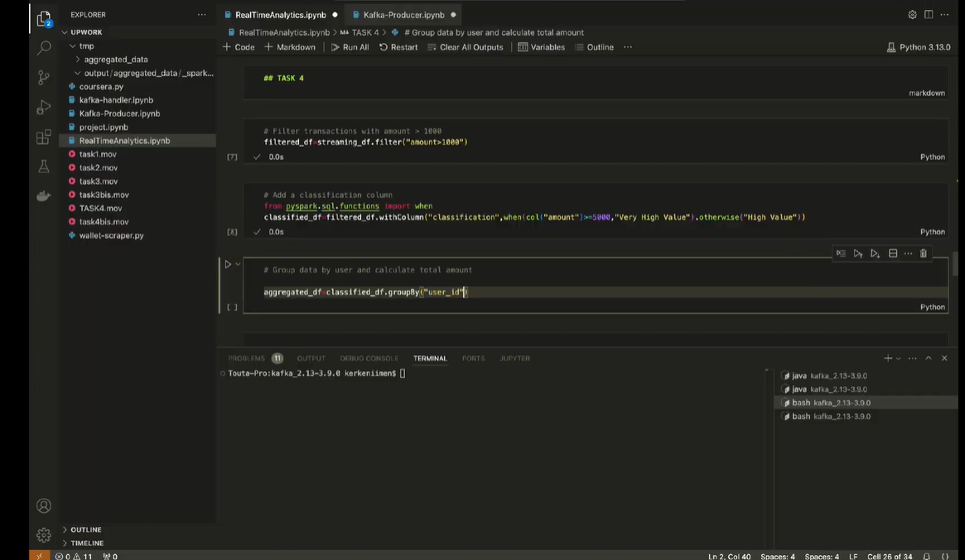The height and width of the screenshot is (560, 965).
Task: Open the PORTS panel tab
Action: pos(473,358)
